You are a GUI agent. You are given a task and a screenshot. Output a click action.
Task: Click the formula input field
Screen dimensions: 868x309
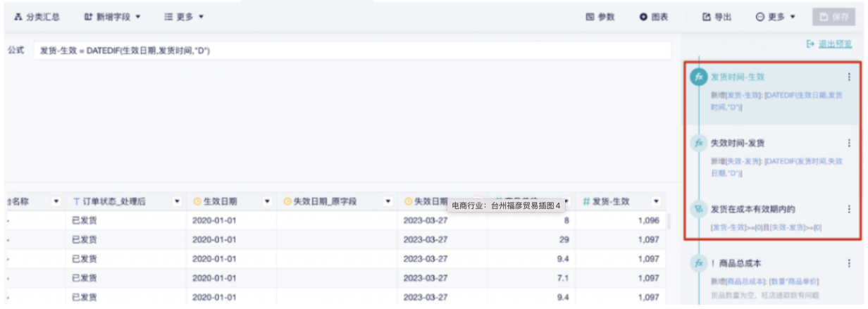352,51
